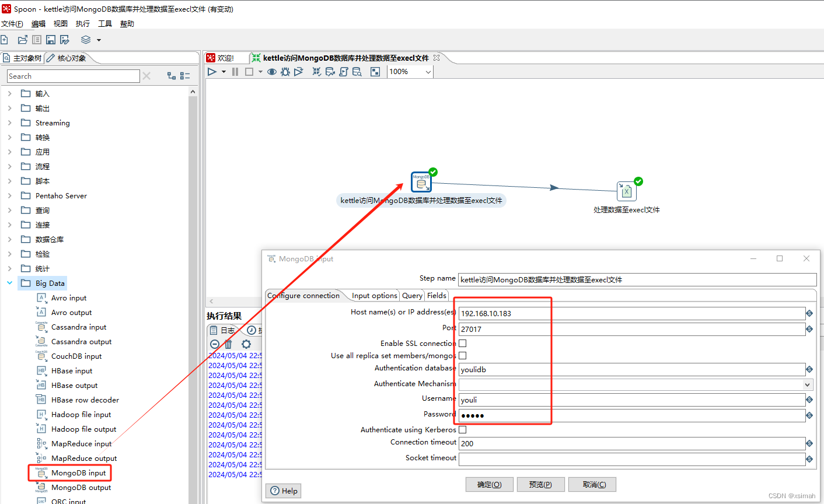Open the 视图 menu
Image resolution: width=824 pixels, height=504 pixels.
tap(61, 24)
